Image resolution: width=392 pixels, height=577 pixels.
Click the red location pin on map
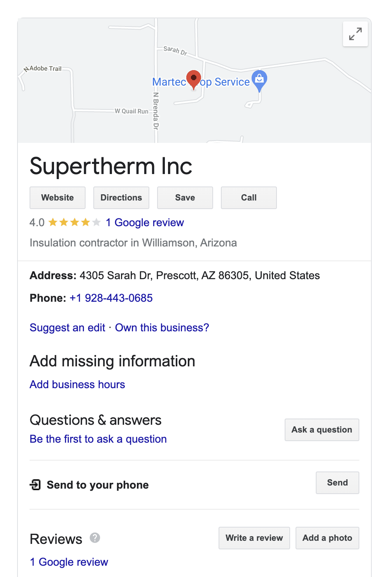(194, 79)
